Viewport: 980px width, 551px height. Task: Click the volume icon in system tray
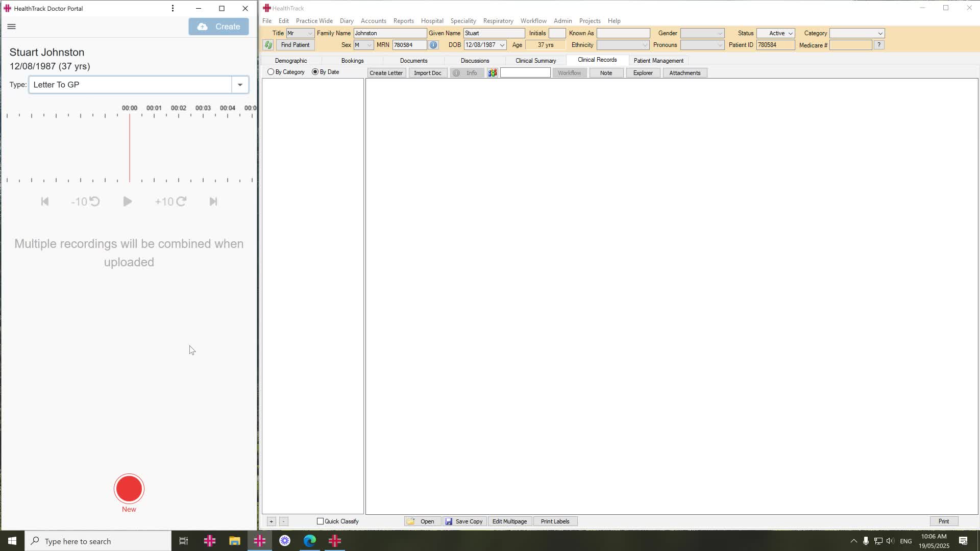890,541
